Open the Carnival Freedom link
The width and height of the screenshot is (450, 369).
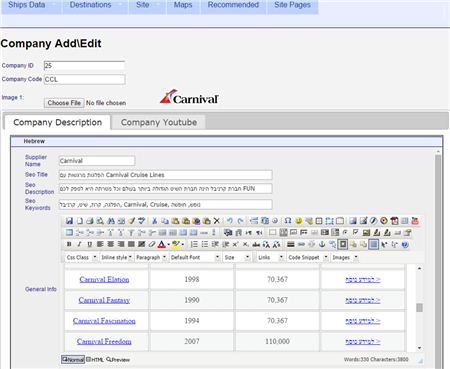pyautogui.click(x=104, y=341)
